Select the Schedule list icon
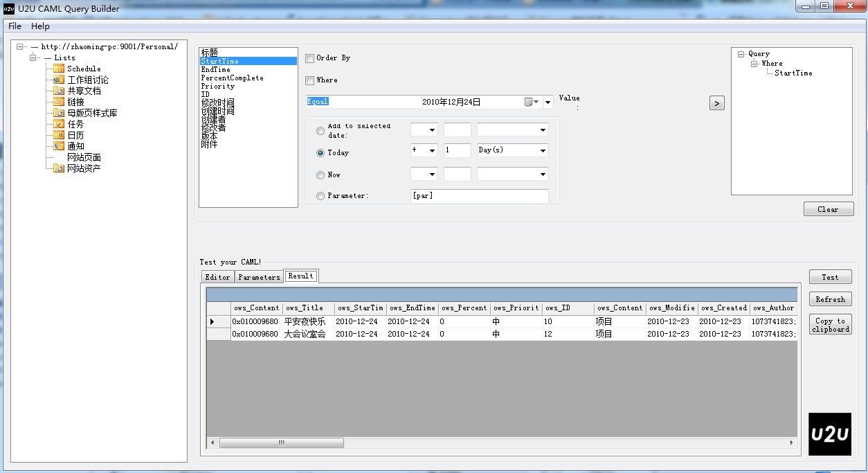 (x=59, y=69)
